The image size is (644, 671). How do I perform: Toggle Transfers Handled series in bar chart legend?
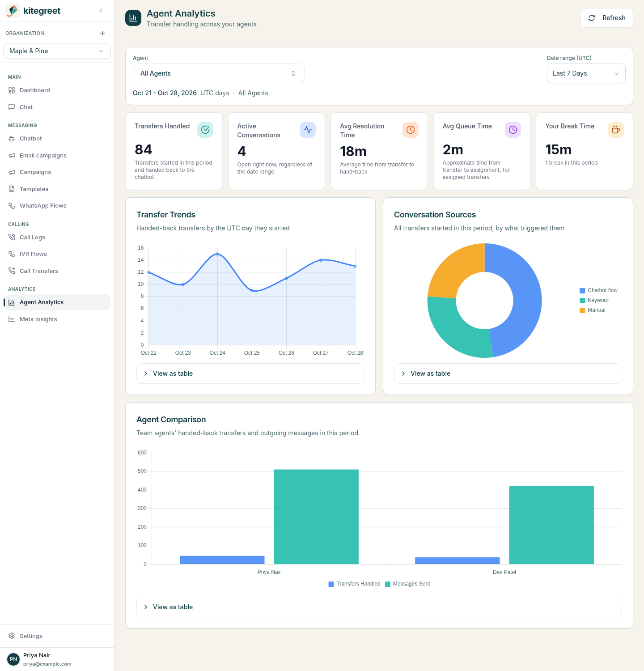click(x=354, y=584)
